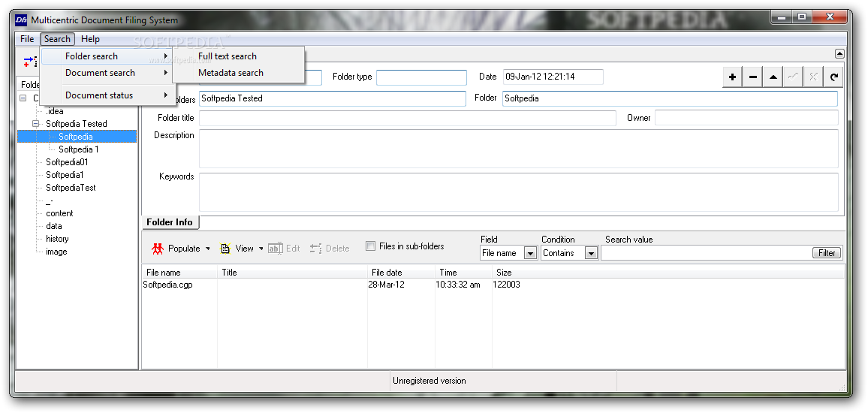
Task: Expand the Document status submenu
Action: click(x=108, y=95)
